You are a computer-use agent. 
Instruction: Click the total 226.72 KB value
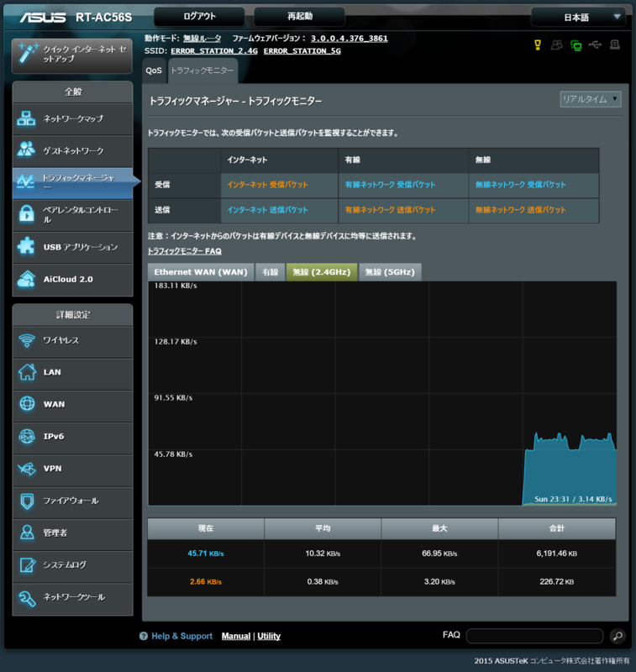[557, 582]
